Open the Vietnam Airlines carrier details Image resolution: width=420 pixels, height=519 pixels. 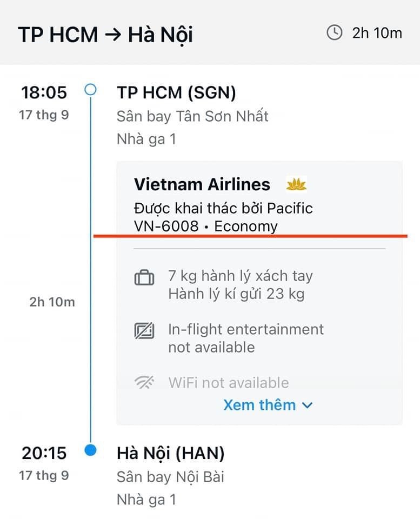click(202, 184)
